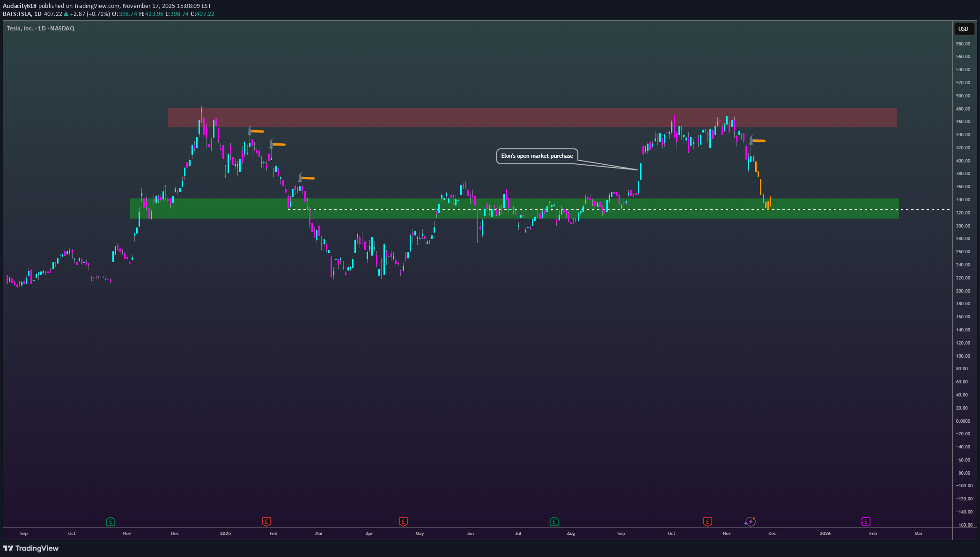Image resolution: width=980 pixels, height=557 pixels.
Task: Select the Elon's open market purchase callout
Action: click(x=537, y=156)
